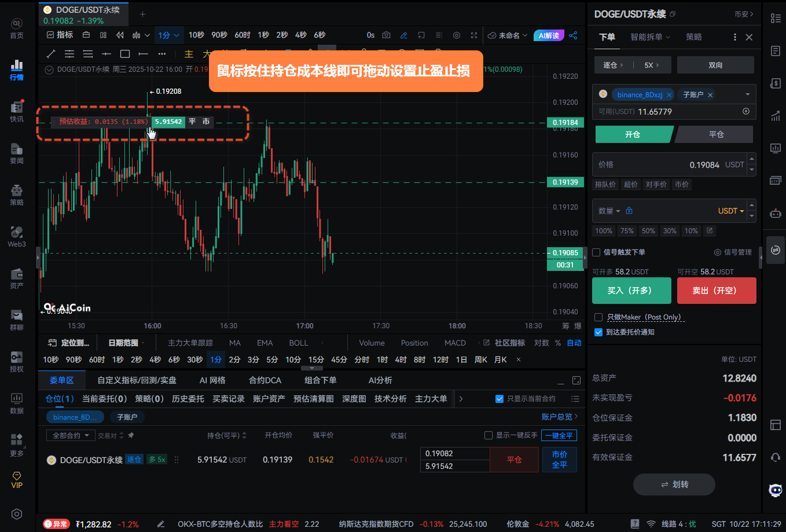Enable the 信号触发下单 checkbox
The image size is (786, 532).
(x=596, y=252)
